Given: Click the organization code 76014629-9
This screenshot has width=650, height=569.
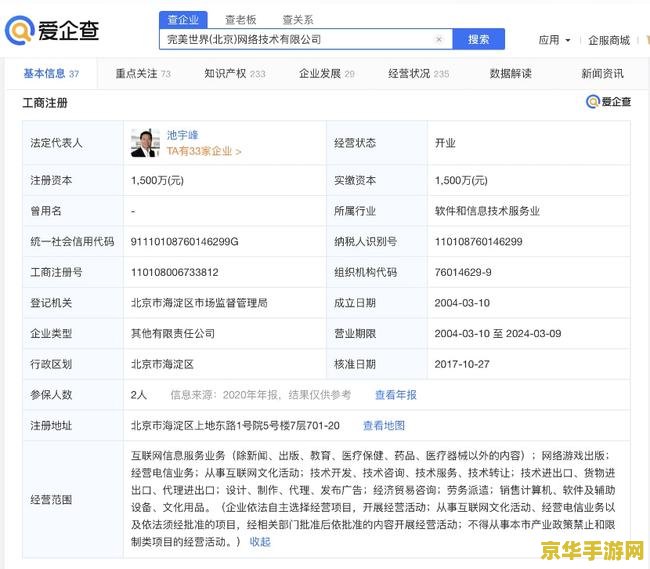Looking at the screenshot, I should click(463, 272).
